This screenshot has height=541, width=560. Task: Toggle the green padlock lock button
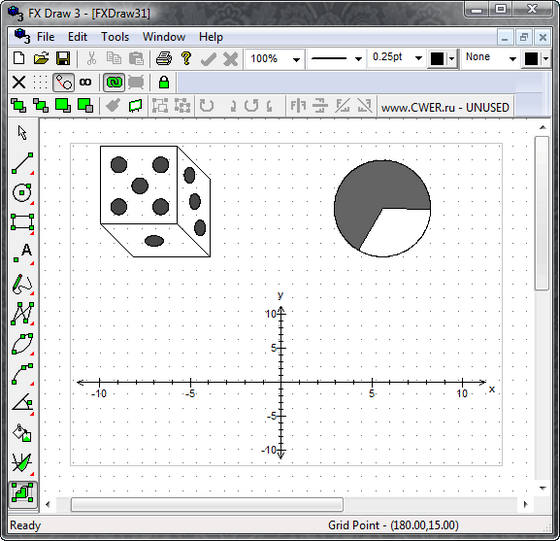[x=164, y=82]
